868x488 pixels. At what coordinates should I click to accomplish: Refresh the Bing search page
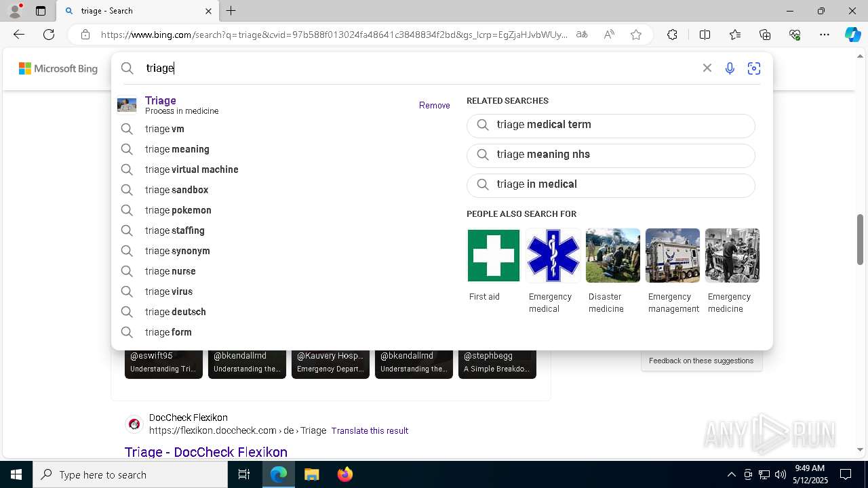pos(49,35)
